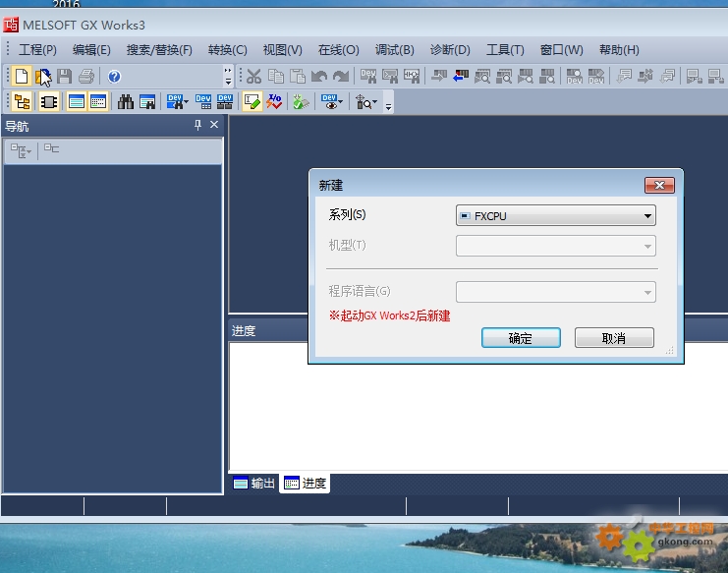Click the 确定 button
The image size is (728, 573).
[x=521, y=337]
